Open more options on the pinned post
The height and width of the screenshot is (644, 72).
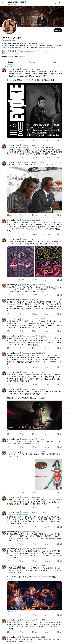61,69
